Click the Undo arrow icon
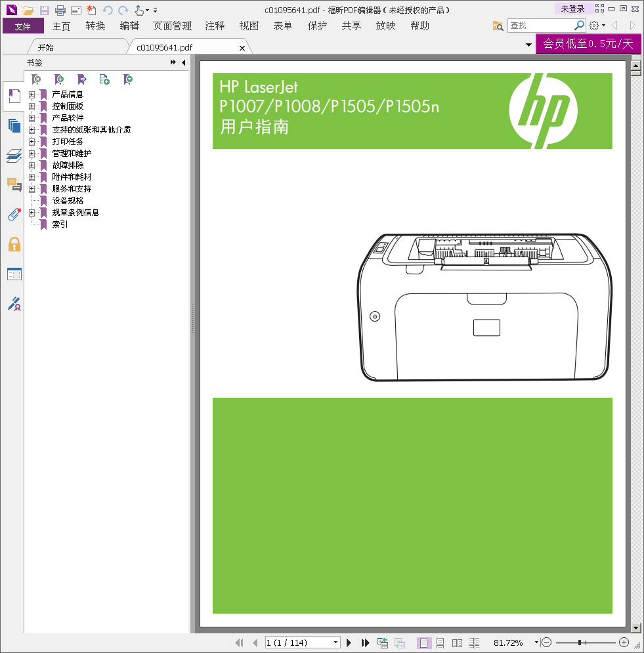644x653 pixels. point(108,10)
